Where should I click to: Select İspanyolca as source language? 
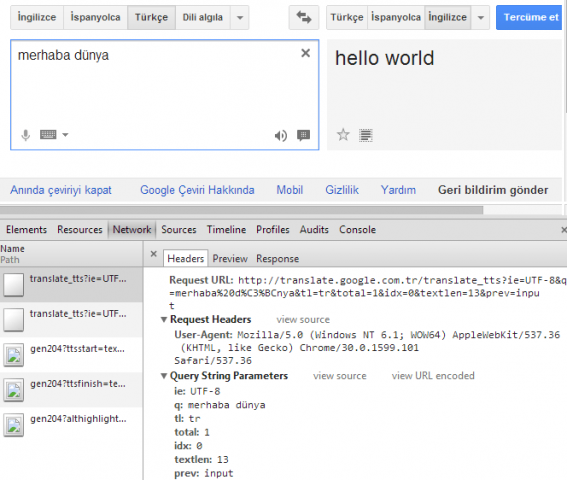coord(95,17)
